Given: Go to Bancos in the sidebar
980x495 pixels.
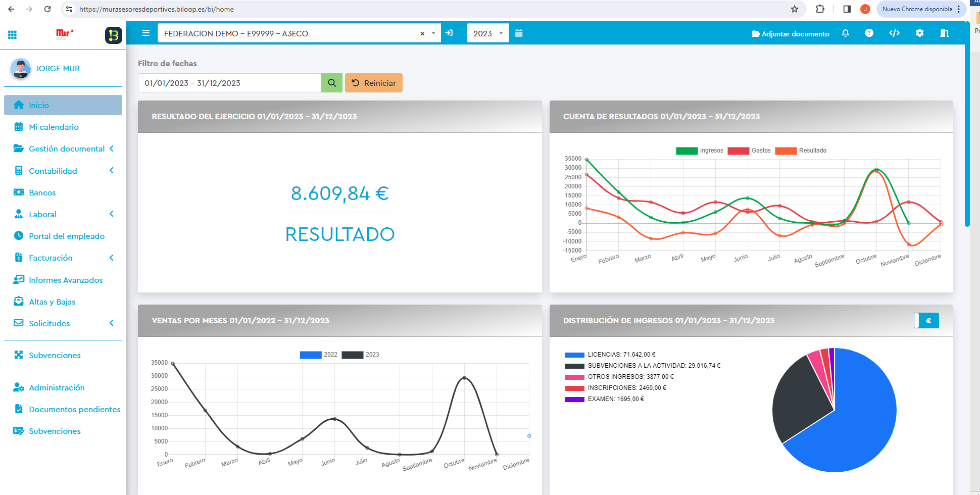Looking at the screenshot, I should (x=42, y=192).
